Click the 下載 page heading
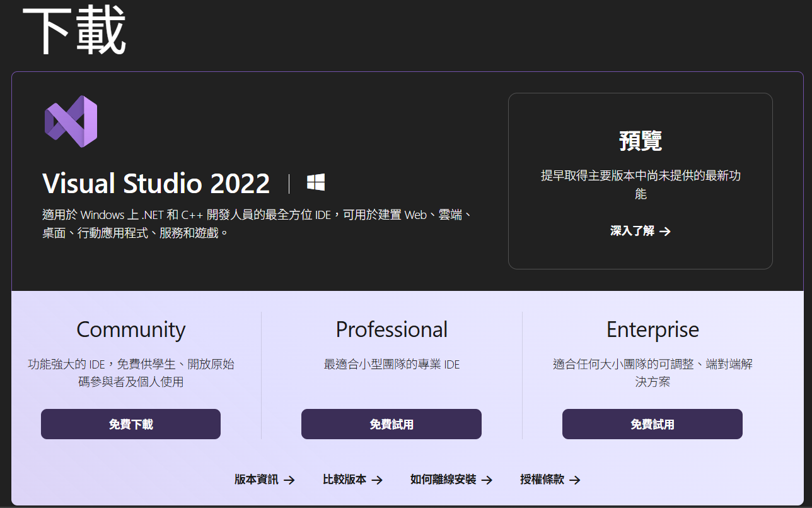Viewport: 812px width, 508px height. pos(74,32)
